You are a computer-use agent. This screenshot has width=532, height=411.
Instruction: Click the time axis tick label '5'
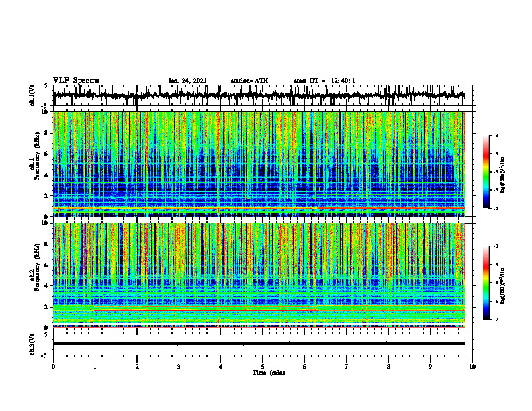pos(263,367)
